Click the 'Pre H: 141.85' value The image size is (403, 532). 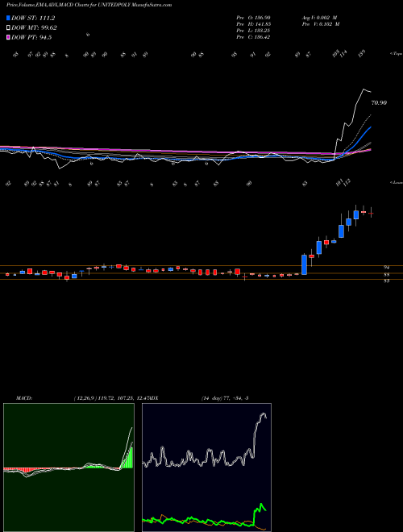click(x=253, y=24)
